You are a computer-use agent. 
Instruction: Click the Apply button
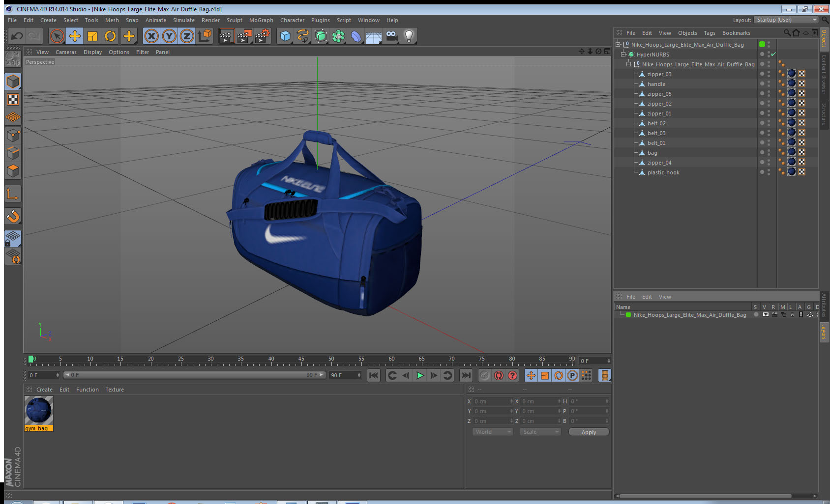click(589, 432)
